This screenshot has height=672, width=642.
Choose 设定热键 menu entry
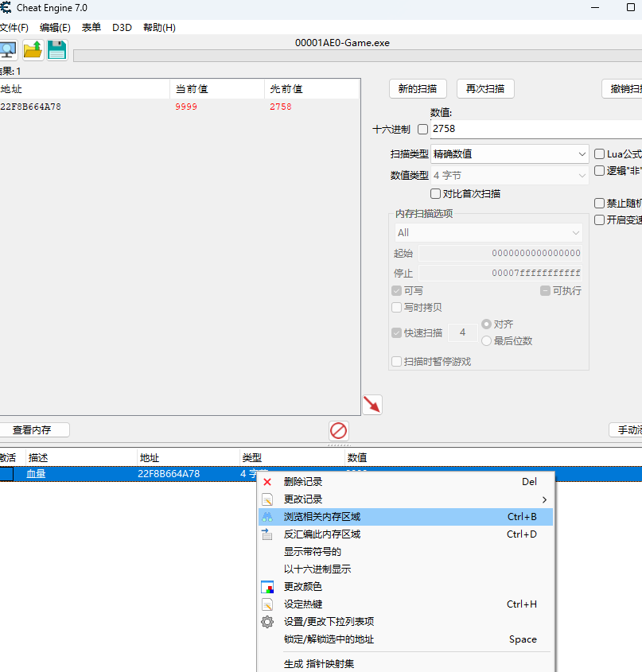[x=406, y=604]
